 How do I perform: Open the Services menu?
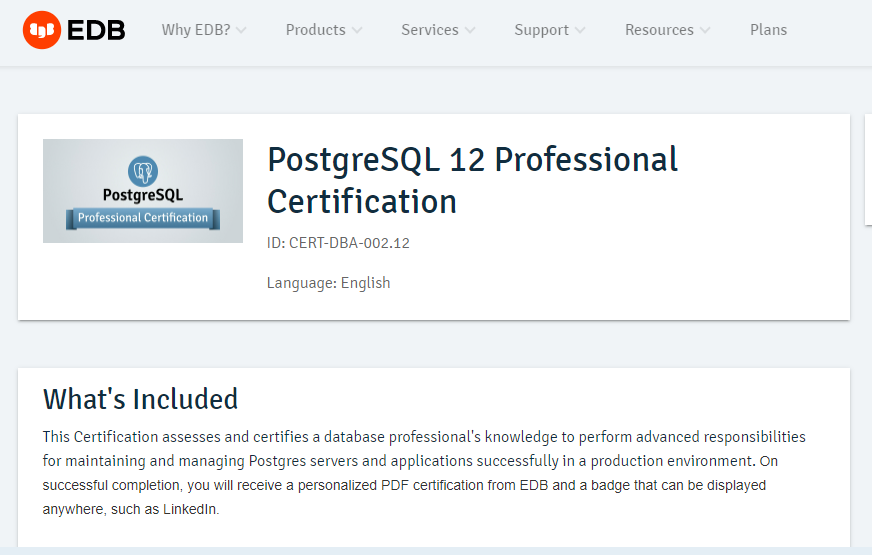tap(438, 30)
